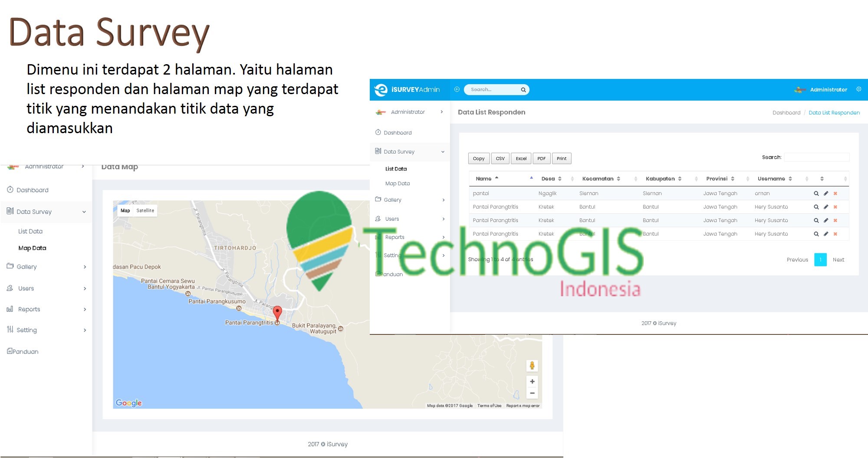The height and width of the screenshot is (458, 868).
Task: Delete the last Pantai Parangtritis row
Action: [835, 234]
